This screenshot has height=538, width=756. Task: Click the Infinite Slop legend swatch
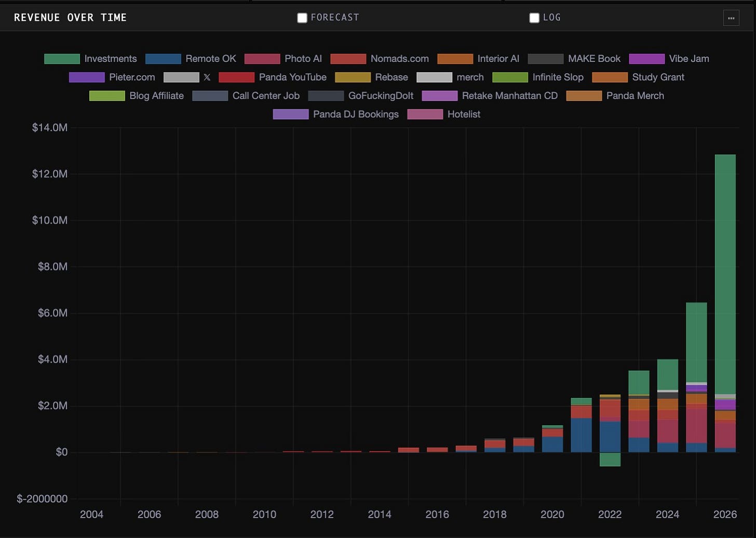tap(510, 77)
